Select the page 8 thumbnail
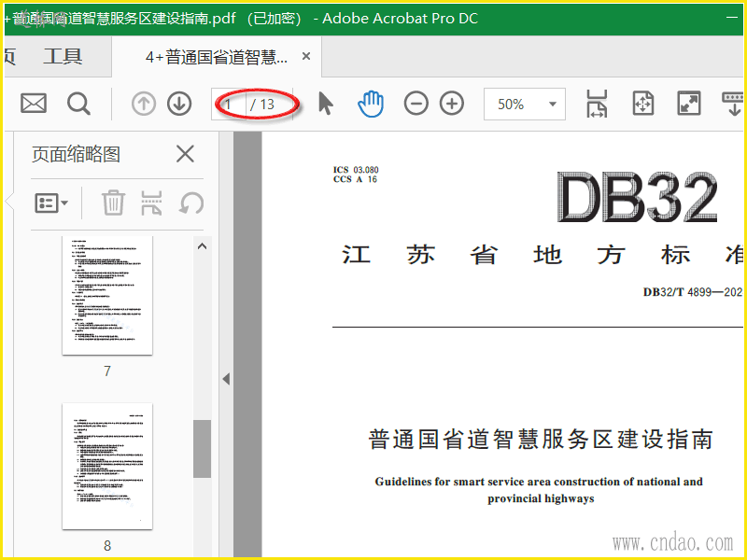747x560 pixels. [107, 466]
